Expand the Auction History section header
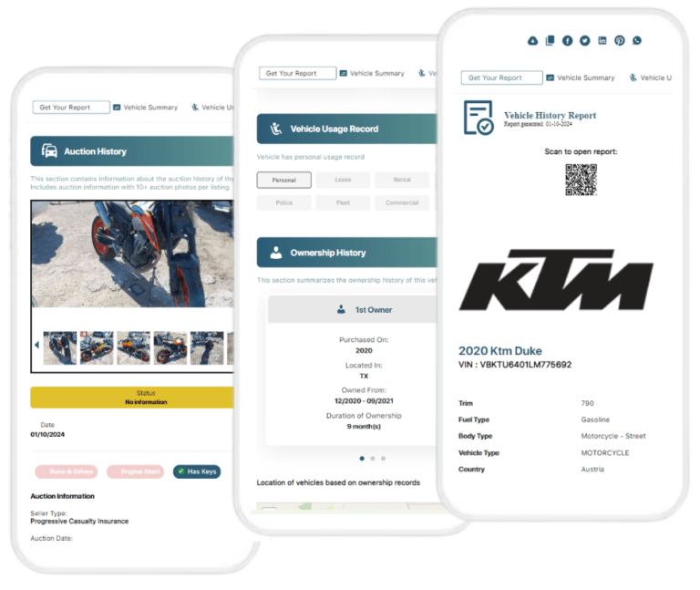Viewport: 700px width, 590px height. click(132, 151)
